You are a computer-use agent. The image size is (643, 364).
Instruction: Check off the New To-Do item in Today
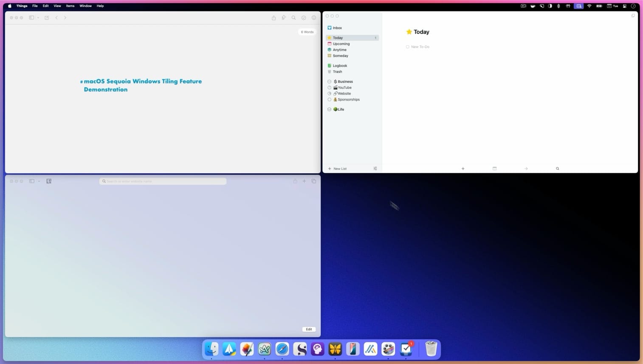pyautogui.click(x=407, y=47)
